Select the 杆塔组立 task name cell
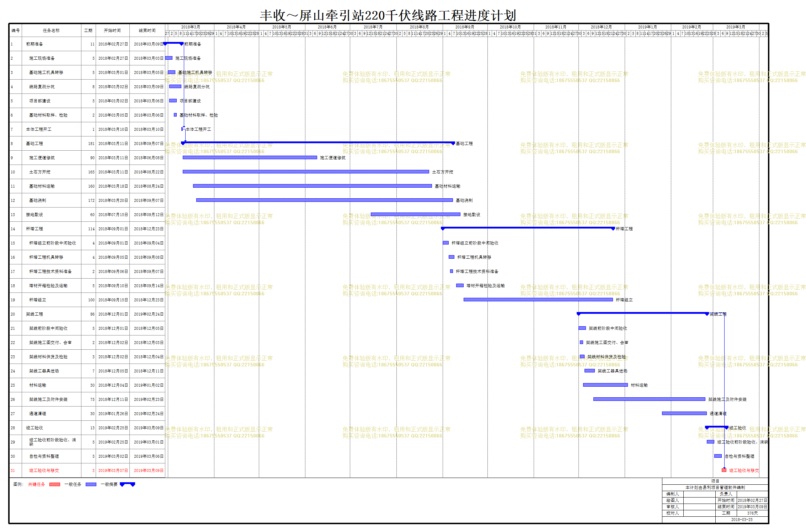Image resolution: width=806 pixels, height=532 pixels. 51,300
